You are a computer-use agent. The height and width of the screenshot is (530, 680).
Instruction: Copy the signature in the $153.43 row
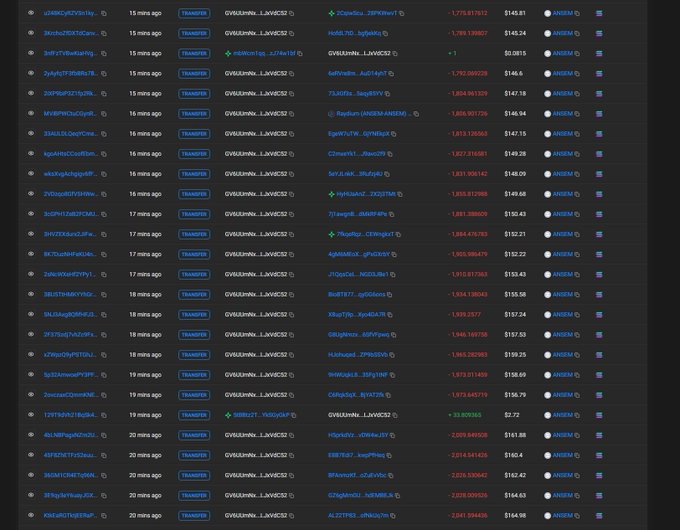[x=104, y=275]
